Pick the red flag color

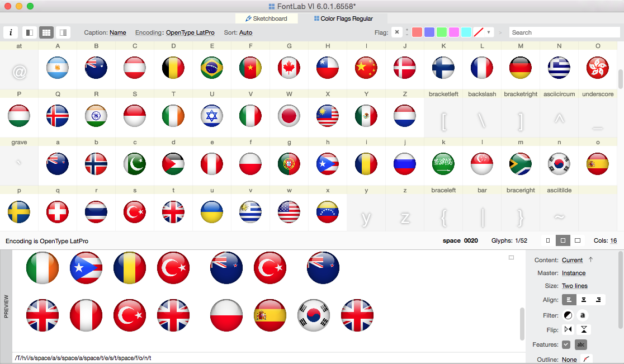[x=417, y=32]
